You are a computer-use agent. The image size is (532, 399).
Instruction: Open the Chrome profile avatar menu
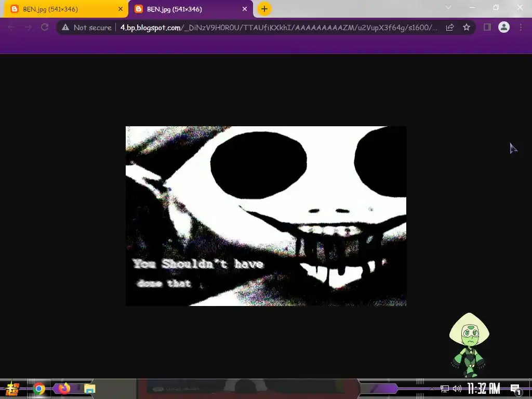point(504,27)
